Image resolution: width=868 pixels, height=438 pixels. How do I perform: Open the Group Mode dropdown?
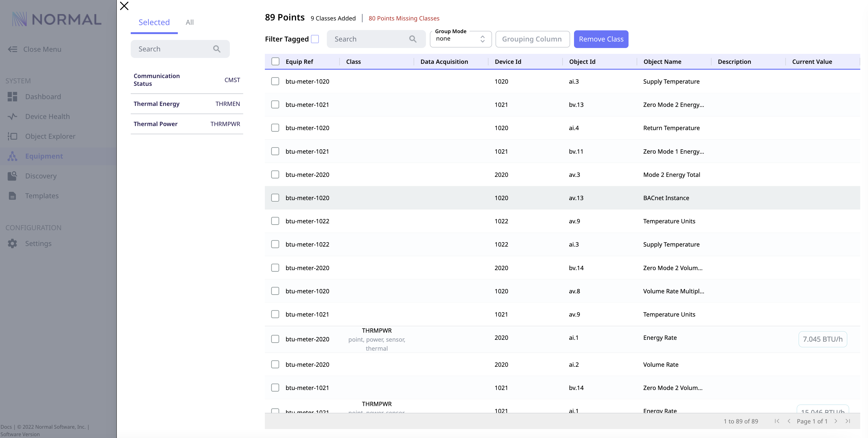(x=461, y=39)
